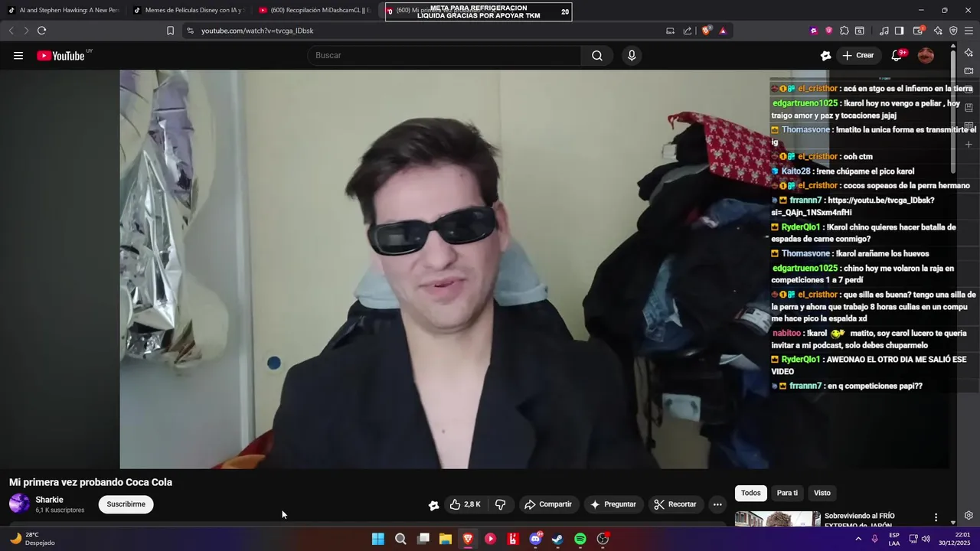Open sidebar settings gear icon
The width and height of the screenshot is (980, 551).
point(969,515)
